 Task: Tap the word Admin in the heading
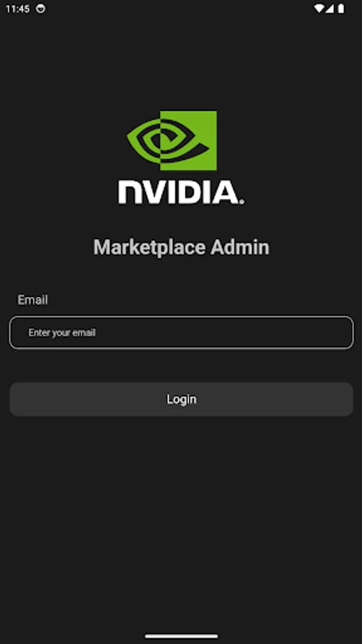240,247
